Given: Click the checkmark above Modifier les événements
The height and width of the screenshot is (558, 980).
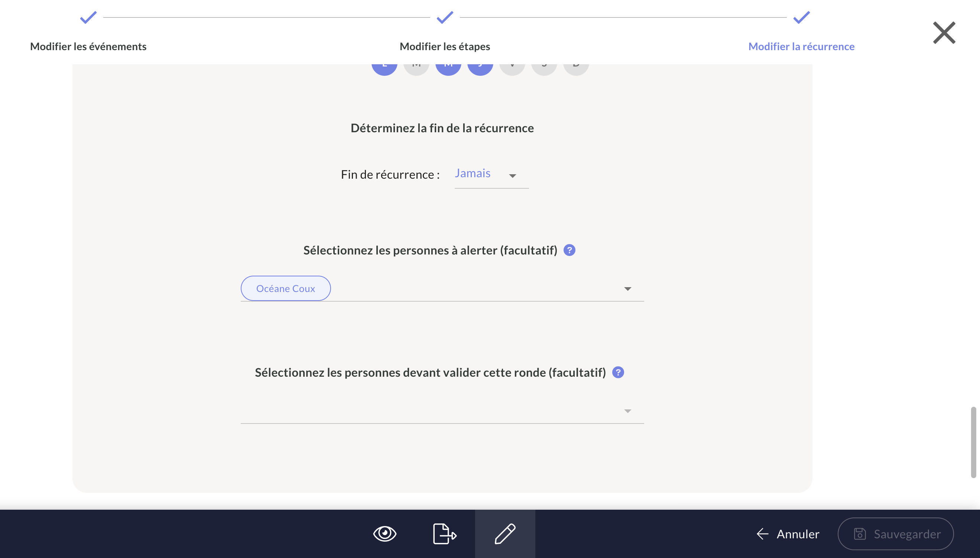Looking at the screenshot, I should 88,17.
